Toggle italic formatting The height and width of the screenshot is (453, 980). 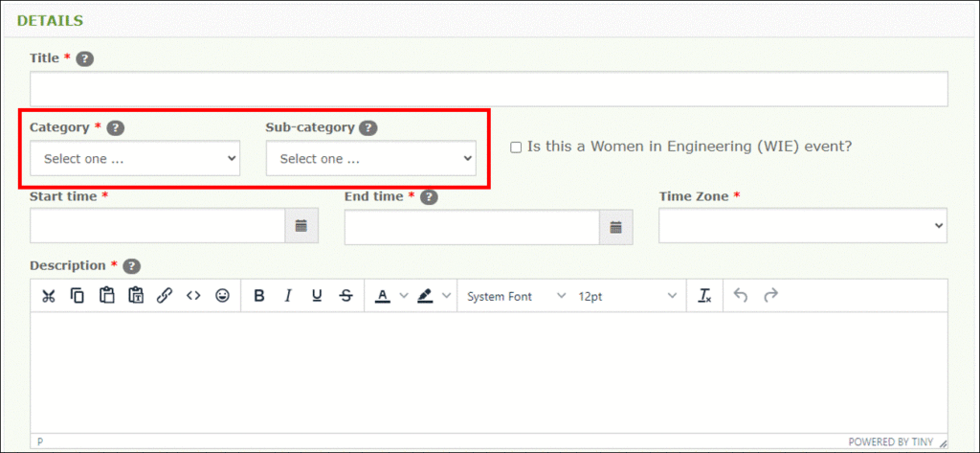click(288, 296)
